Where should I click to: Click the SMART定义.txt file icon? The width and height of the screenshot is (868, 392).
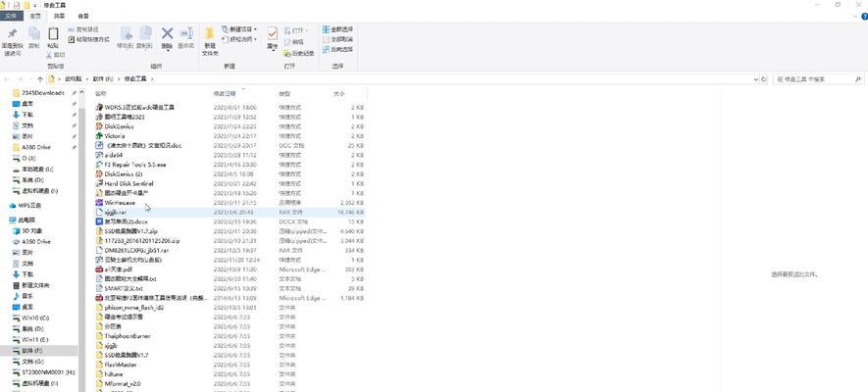(100, 288)
